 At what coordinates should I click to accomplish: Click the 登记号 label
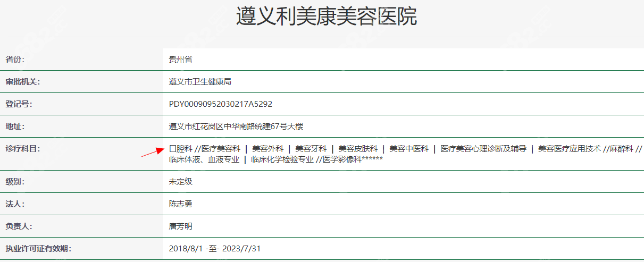pyautogui.click(x=19, y=104)
